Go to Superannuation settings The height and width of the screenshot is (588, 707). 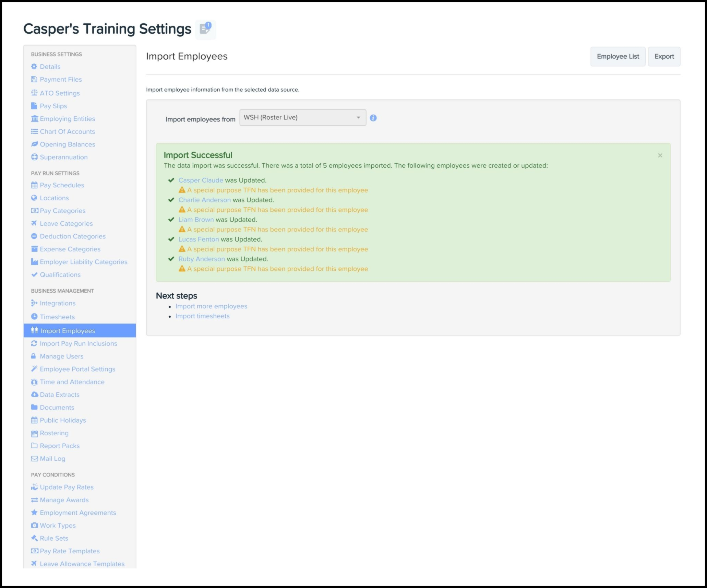pyautogui.click(x=63, y=157)
